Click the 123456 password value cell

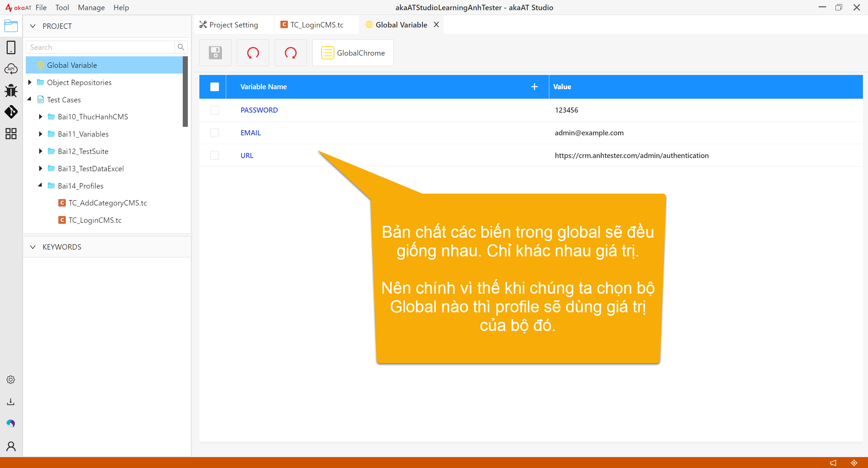pyautogui.click(x=567, y=110)
